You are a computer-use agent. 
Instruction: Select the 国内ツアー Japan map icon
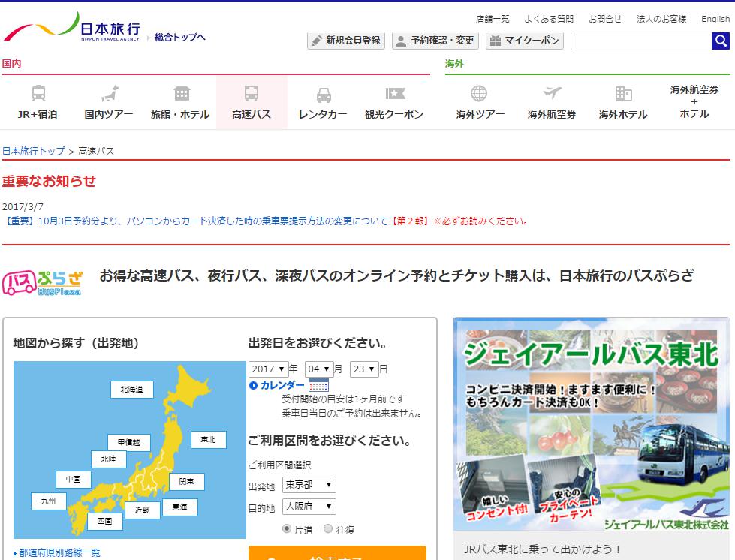(x=110, y=93)
